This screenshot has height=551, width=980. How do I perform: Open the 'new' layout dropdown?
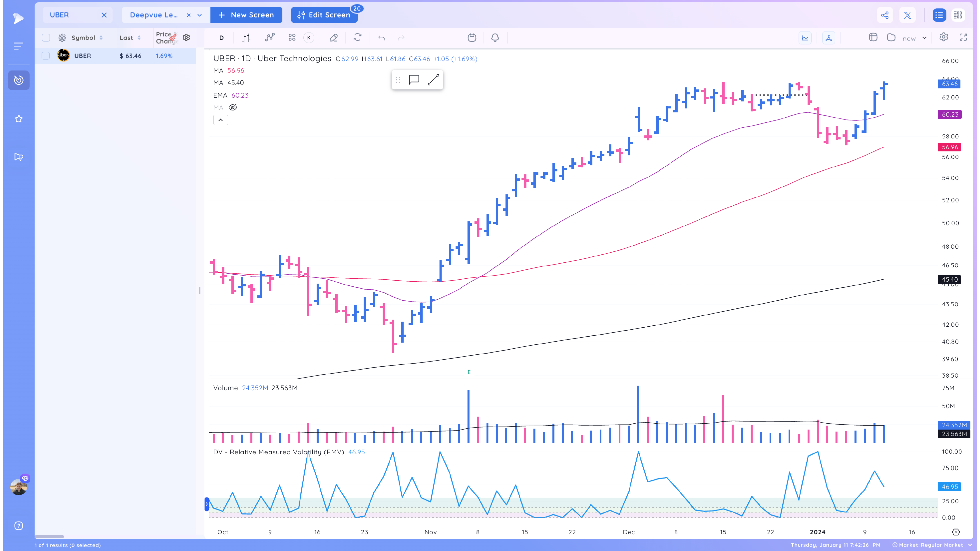(x=924, y=38)
